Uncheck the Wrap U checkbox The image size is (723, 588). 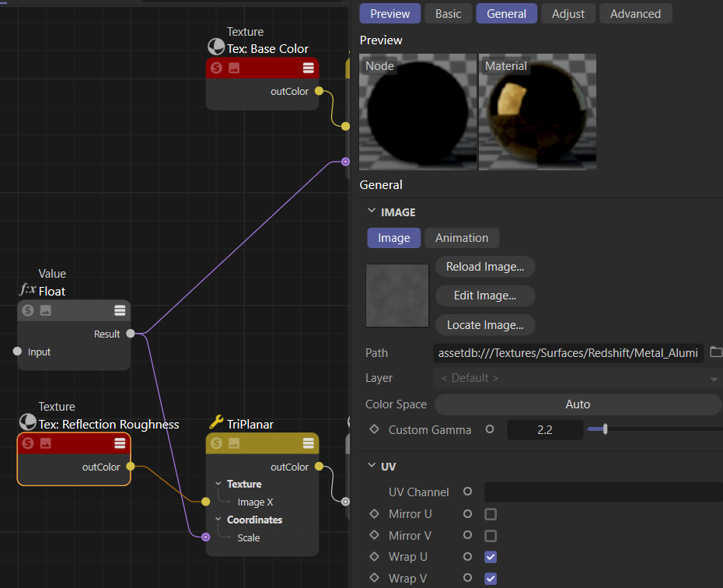[x=491, y=557]
